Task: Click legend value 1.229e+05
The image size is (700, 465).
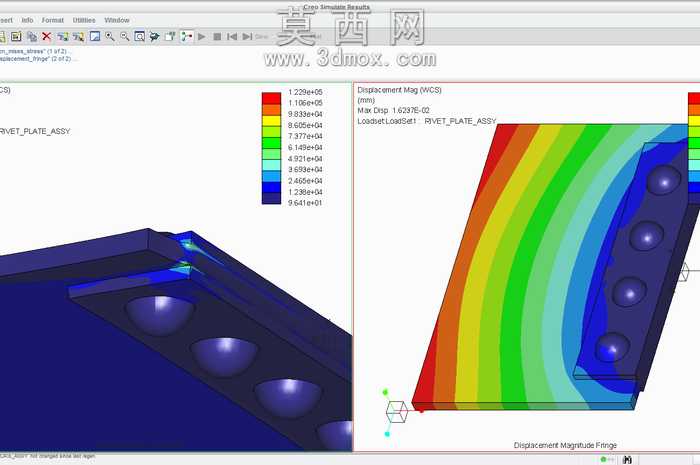Action: [305, 92]
